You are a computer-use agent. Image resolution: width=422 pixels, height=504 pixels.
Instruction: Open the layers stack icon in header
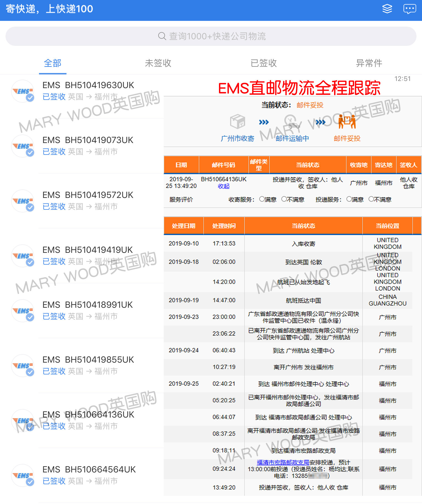point(387,9)
